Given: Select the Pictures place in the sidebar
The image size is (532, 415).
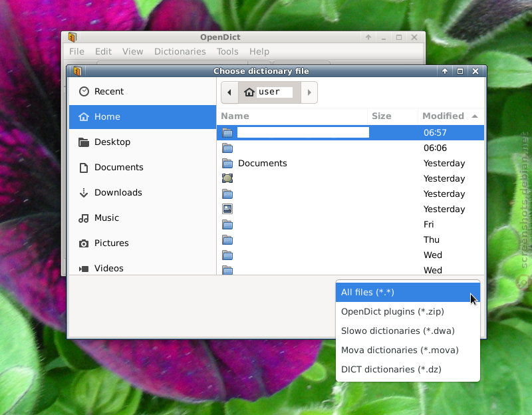Looking at the screenshot, I should click(142, 243).
